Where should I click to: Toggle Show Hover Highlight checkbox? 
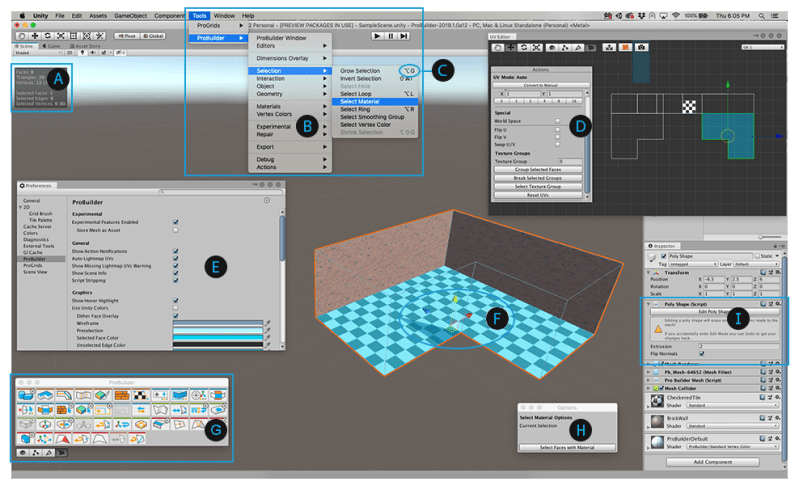(176, 301)
